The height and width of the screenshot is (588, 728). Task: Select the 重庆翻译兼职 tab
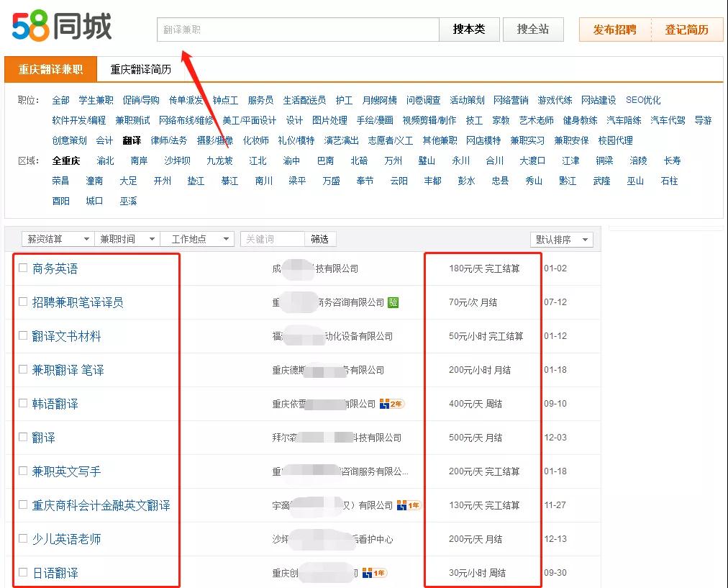tap(50, 70)
